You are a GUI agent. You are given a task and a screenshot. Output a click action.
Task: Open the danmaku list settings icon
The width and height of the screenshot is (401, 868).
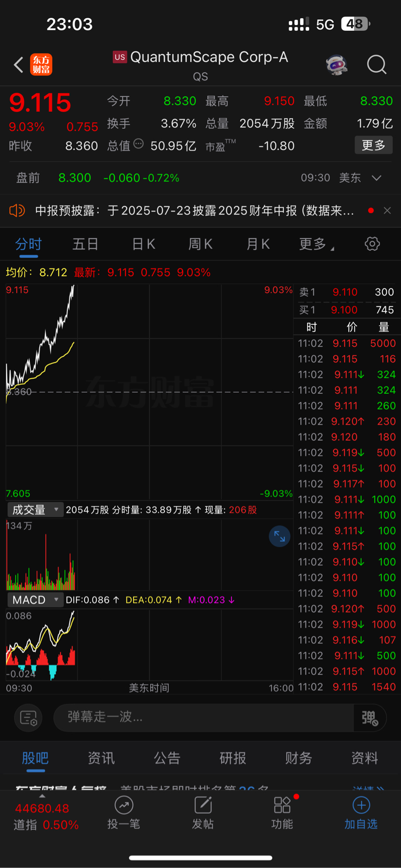click(28, 718)
